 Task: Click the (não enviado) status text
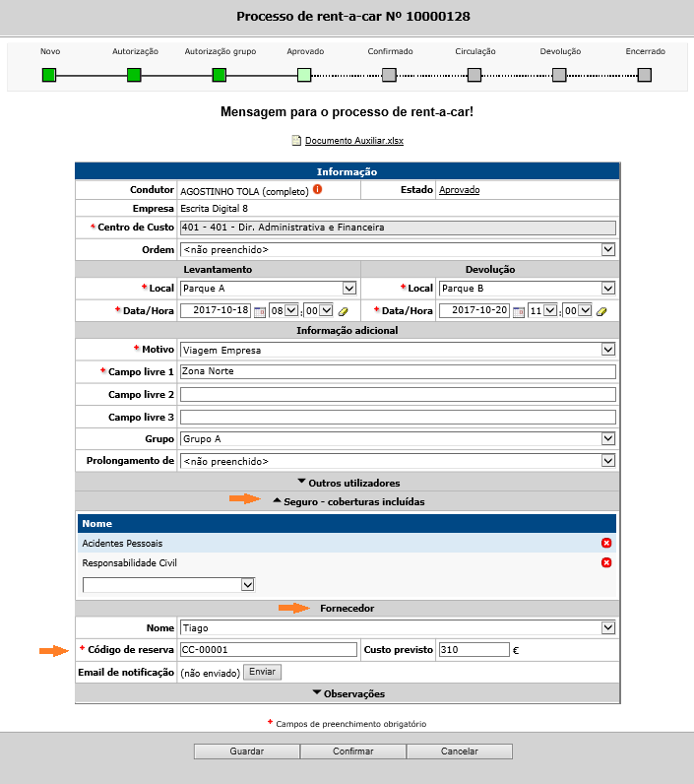210,673
